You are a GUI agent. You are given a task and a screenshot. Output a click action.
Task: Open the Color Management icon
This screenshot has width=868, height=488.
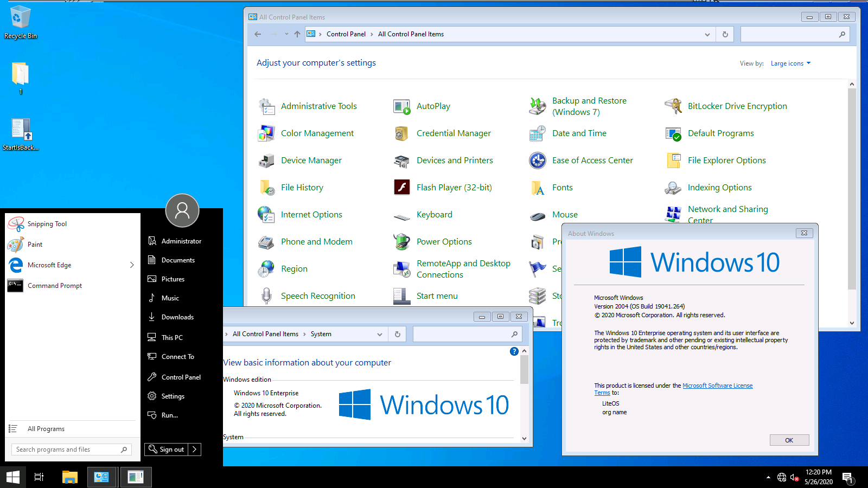(266, 133)
